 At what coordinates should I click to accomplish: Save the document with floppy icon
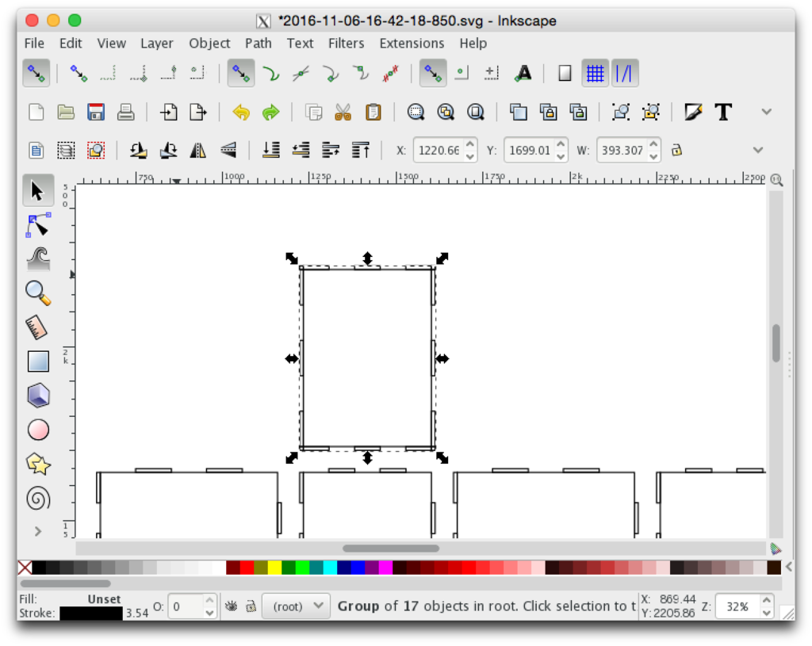coord(96,112)
